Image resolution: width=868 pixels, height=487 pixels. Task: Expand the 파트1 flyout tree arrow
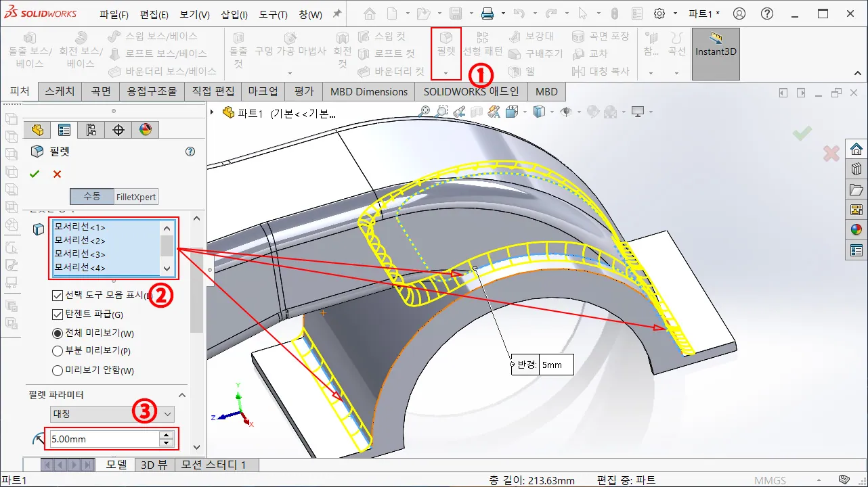213,112
